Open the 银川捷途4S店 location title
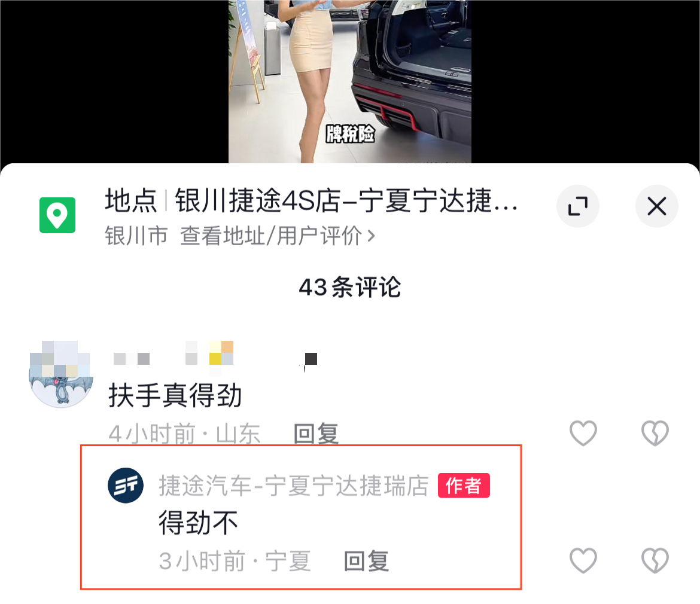This screenshot has height=604, width=700. (311, 201)
